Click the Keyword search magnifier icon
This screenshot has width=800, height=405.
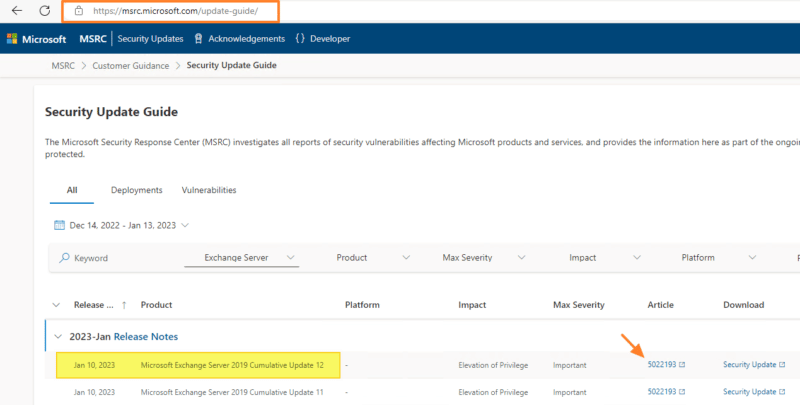coord(64,258)
